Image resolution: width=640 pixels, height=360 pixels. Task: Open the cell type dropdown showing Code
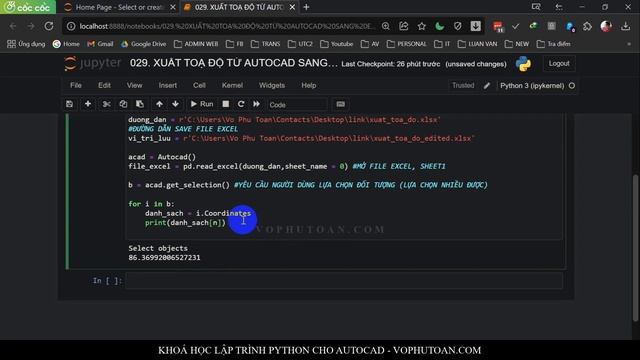pos(297,105)
